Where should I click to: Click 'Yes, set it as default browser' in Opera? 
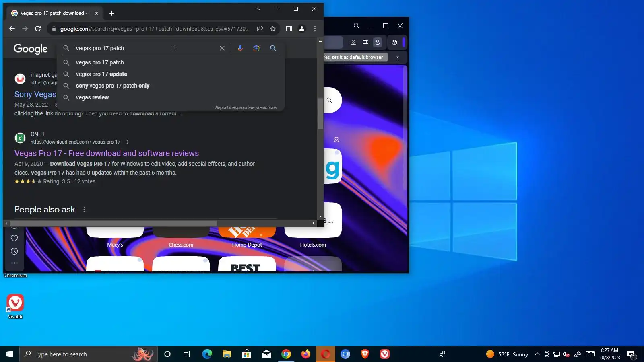(x=355, y=57)
